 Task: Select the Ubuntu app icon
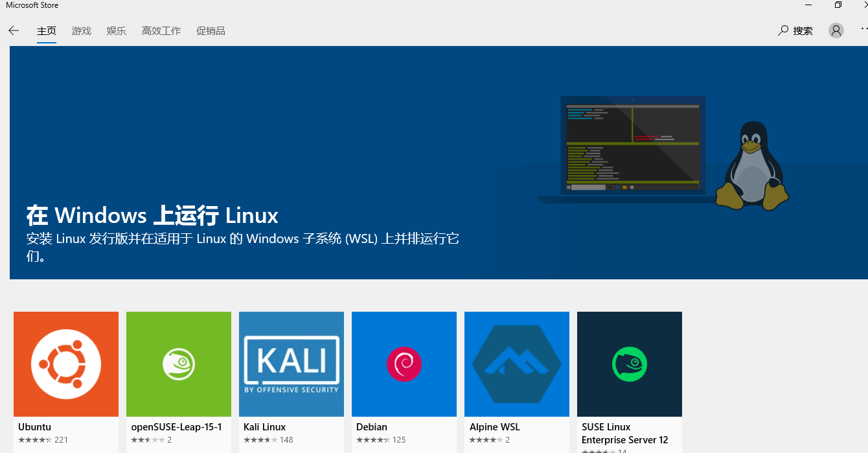(65, 364)
